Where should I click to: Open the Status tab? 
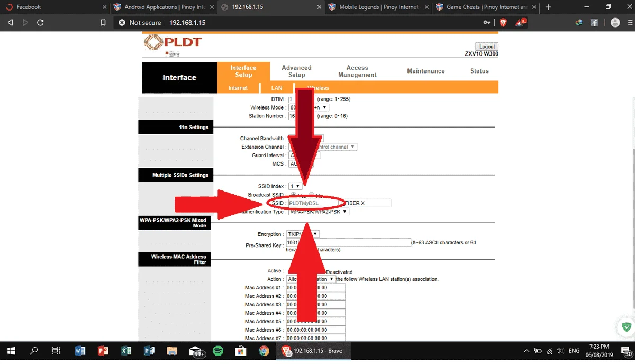point(479,71)
